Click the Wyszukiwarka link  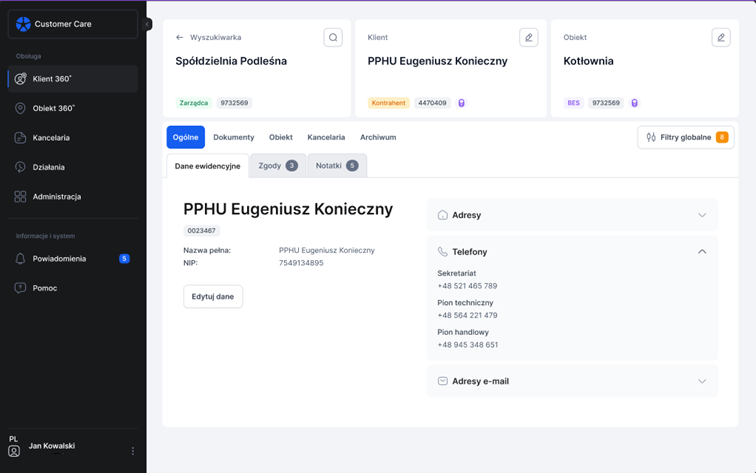click(x=216, y=37)
